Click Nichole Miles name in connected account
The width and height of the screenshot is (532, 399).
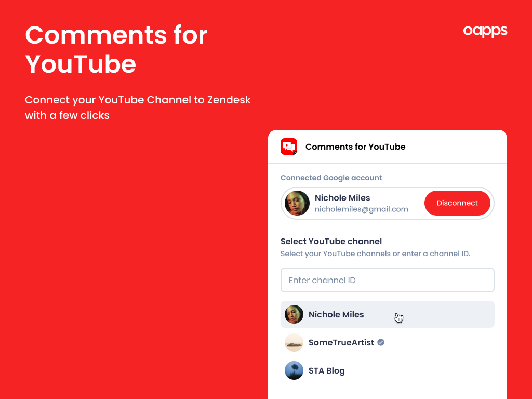pyautogui.click(x=342, y=198)
